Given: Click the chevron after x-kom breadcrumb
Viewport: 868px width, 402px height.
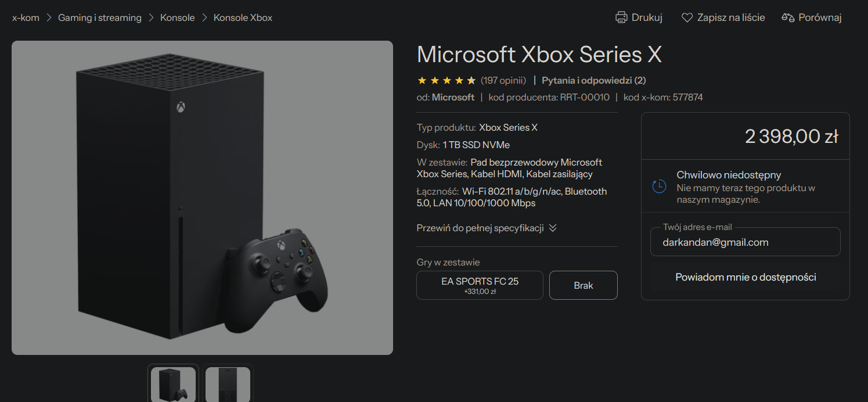Looking at the screenshot, I should click(49, 17).
